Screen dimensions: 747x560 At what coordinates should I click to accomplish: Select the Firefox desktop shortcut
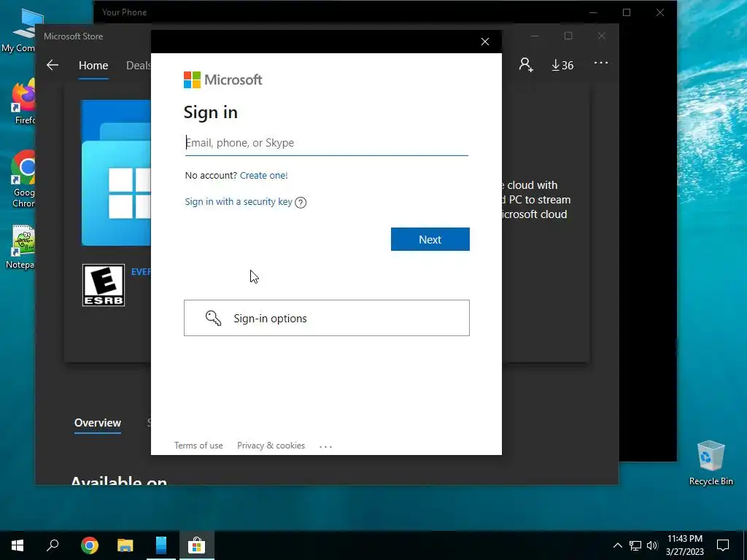click(x=23, y=102)
